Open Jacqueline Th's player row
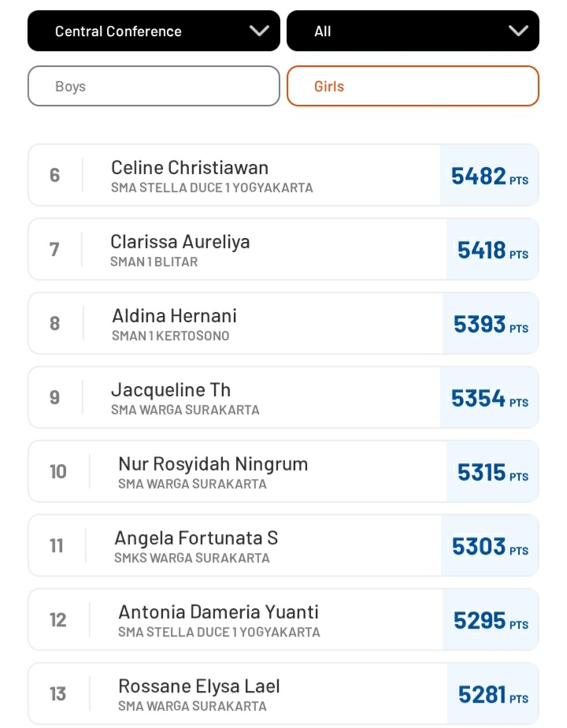Image resolution: width=567 pixels, height=728 pixels. pos(283,397)
